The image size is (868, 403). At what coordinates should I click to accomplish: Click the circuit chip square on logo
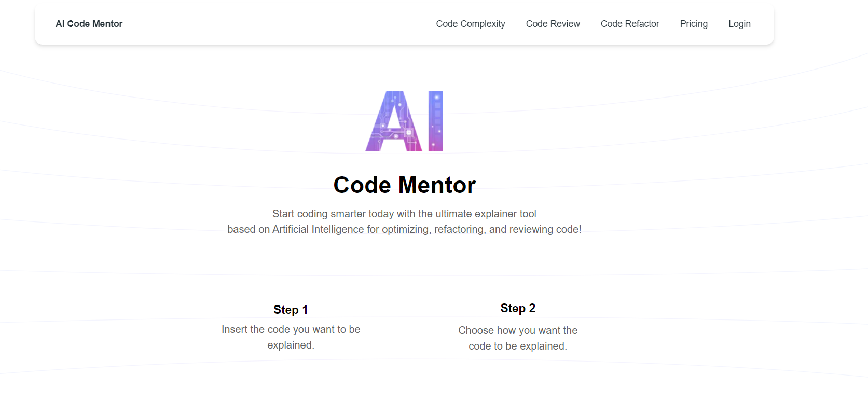409,133
